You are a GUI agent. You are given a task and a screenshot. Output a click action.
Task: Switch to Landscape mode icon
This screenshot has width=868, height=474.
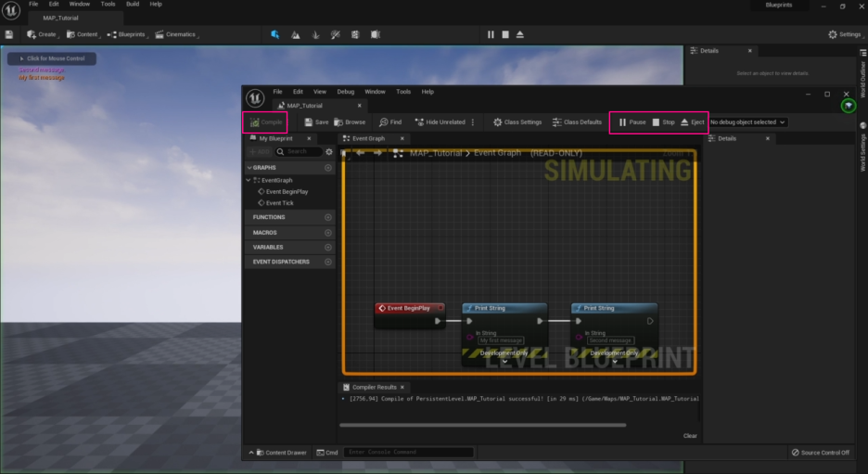(296, 34)
